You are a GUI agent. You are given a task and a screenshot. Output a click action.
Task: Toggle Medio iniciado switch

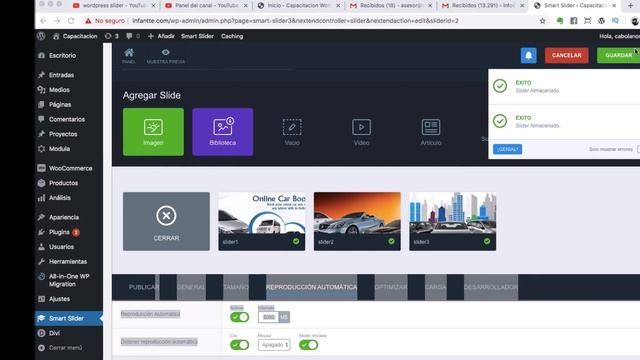point(308,345)
